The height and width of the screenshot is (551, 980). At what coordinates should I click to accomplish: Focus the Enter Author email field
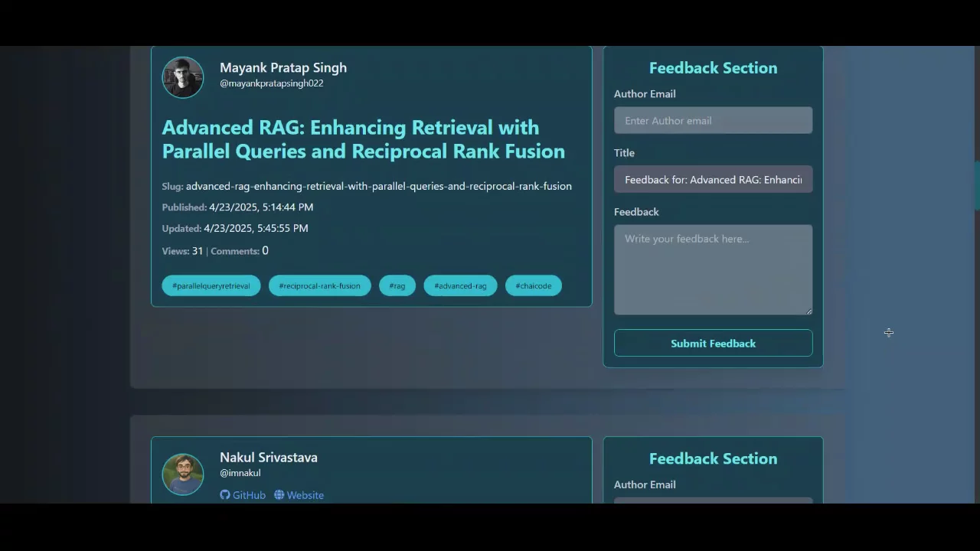[713, 120]
